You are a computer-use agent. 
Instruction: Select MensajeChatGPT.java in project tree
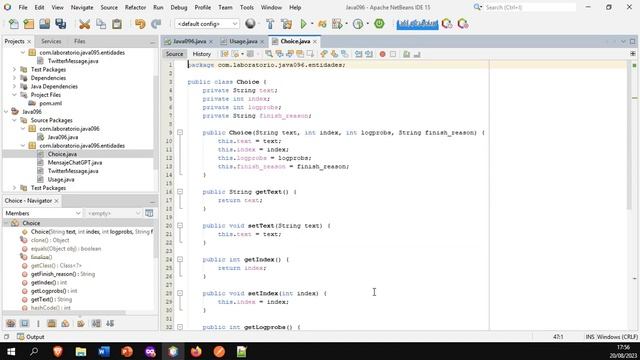click(75, 162)
